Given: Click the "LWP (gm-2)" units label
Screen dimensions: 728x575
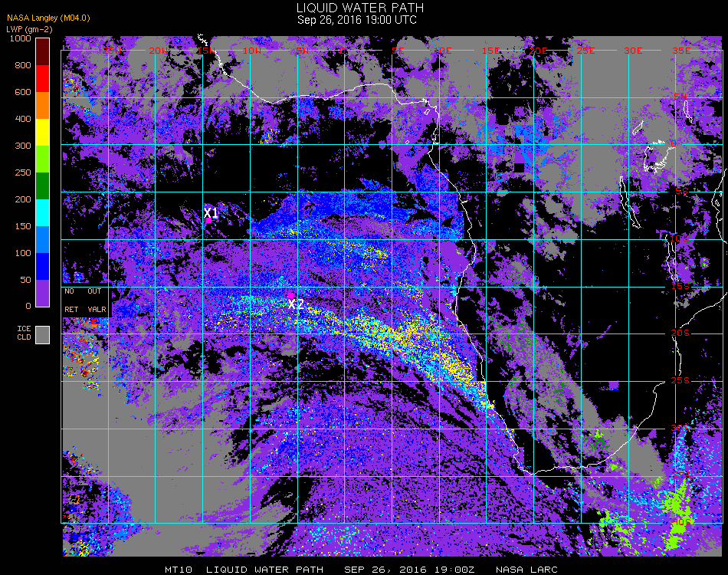Looking at the screenshot, I should [29, 29].
